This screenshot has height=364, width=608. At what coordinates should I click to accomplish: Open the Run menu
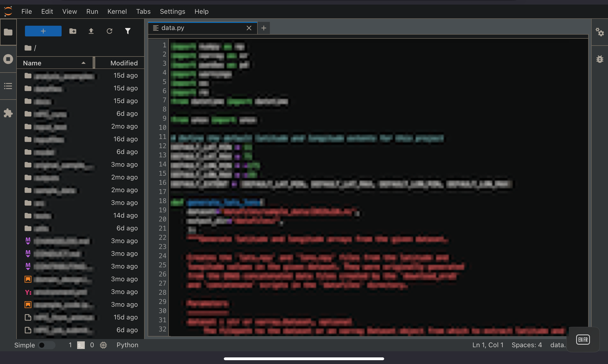point(92,11)
